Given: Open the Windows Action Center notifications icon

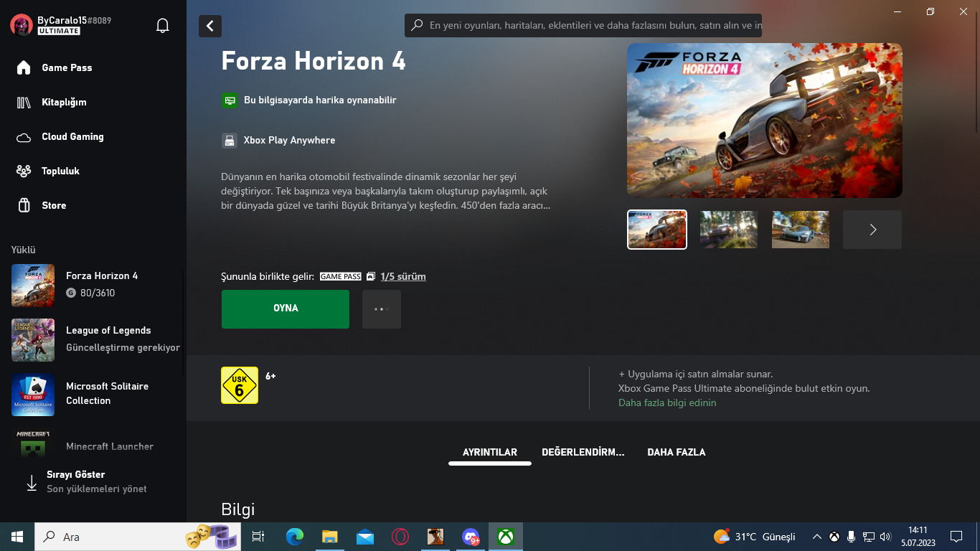Looking at the screenshot, I should [x=956, y=537].
